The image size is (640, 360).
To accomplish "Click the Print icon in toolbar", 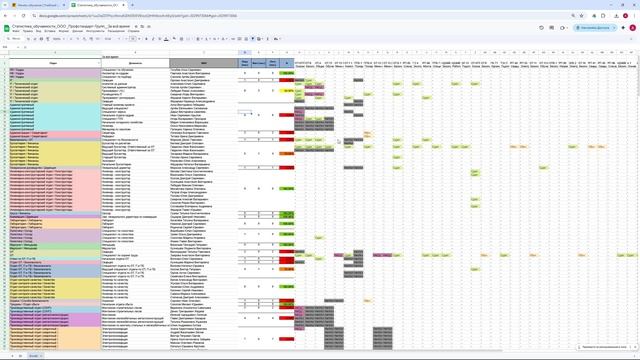I will pos(41,39).
